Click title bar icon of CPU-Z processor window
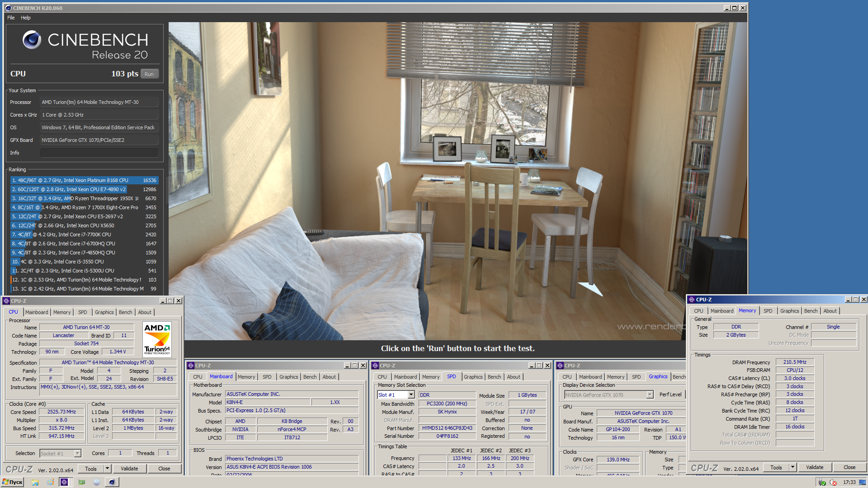 coord(6,301)
